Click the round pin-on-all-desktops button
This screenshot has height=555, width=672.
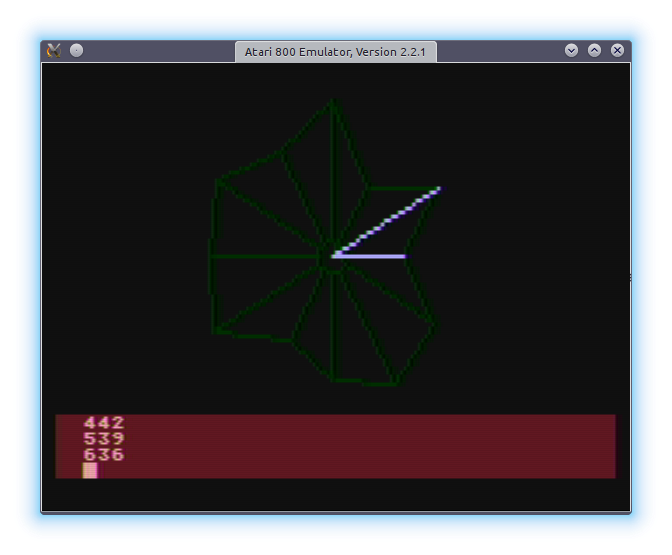76,51
